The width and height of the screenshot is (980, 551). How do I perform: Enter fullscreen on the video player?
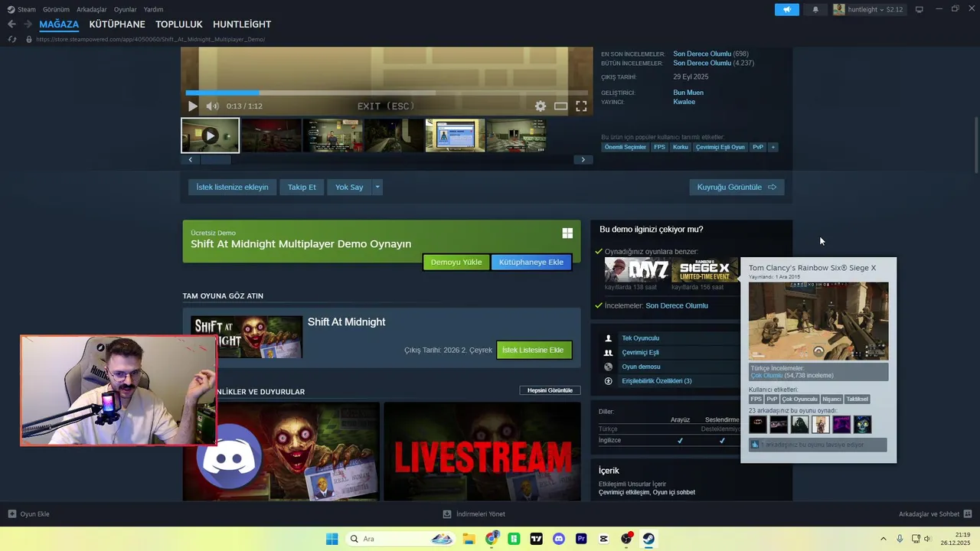tap(581, 106)
